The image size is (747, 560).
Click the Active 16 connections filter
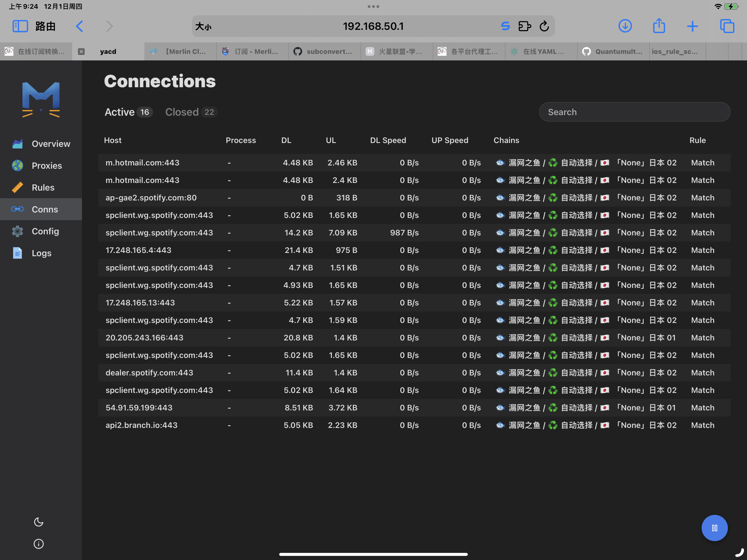click(128, 112)
